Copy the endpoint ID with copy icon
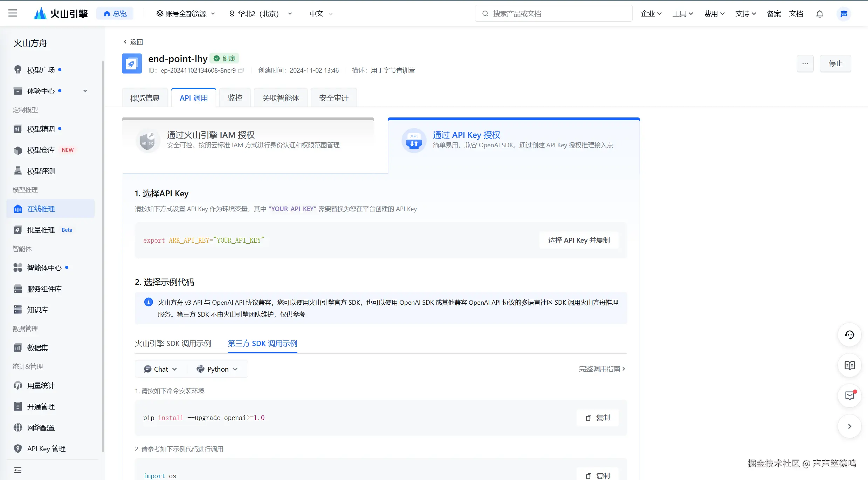The width and height of the screenshot is (868, 480). point(241,70)
